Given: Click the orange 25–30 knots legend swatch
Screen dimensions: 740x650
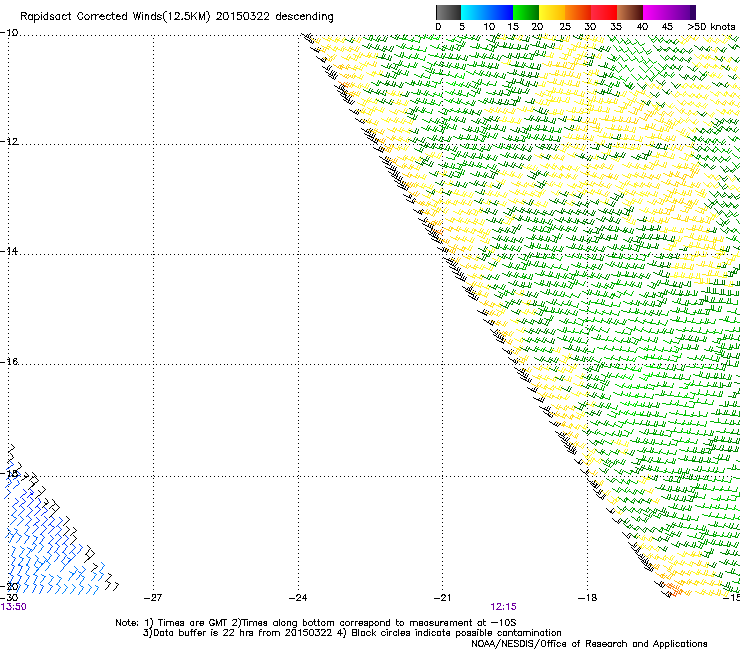Looking at the screenshot, I should pos(578,12).
